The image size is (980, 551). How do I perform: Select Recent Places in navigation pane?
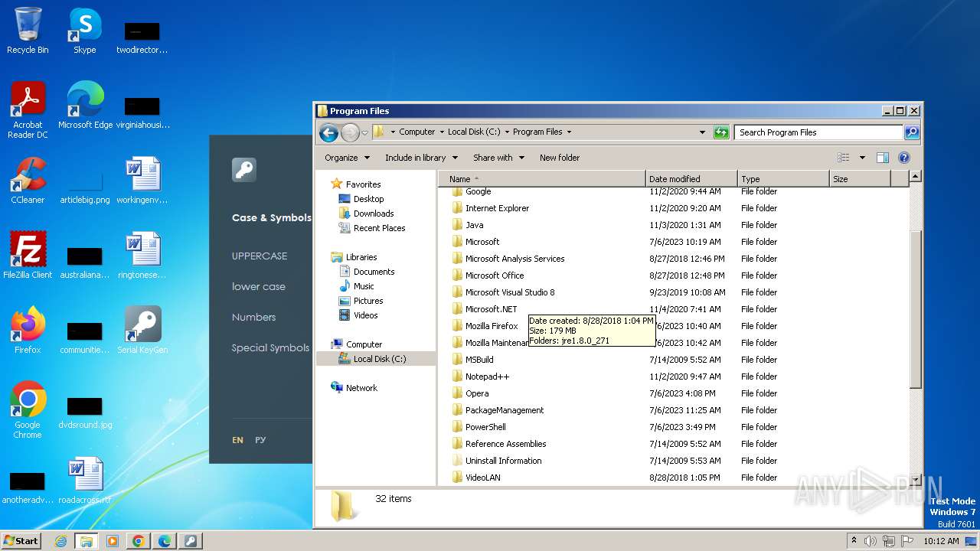tap(379, 228)
